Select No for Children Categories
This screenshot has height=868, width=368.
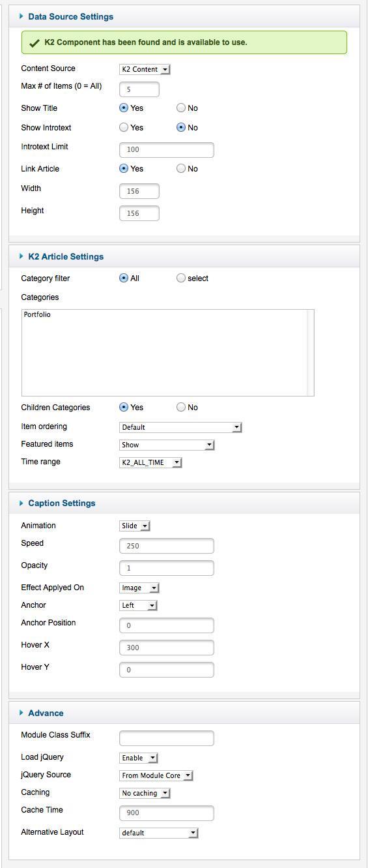pos(181,407)
